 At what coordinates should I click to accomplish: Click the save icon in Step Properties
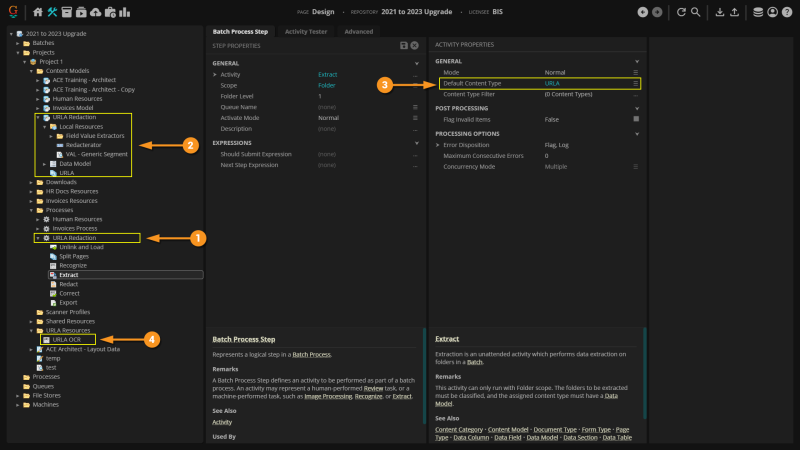(x=403, y=46)
